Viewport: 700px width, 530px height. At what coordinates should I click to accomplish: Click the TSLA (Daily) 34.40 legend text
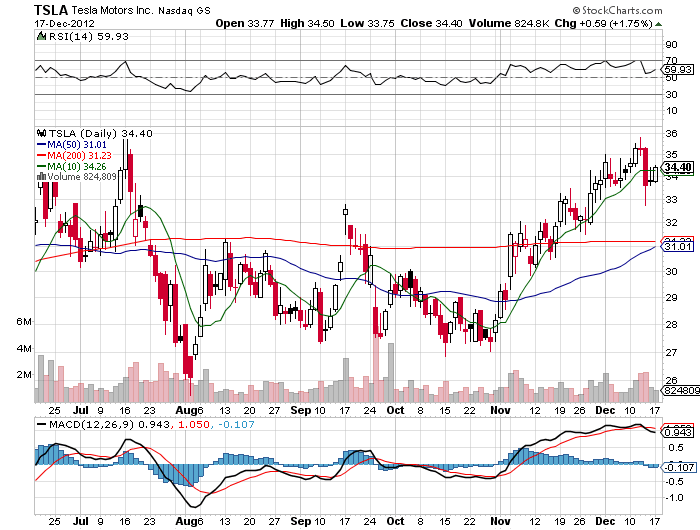(x=100, y=133)
